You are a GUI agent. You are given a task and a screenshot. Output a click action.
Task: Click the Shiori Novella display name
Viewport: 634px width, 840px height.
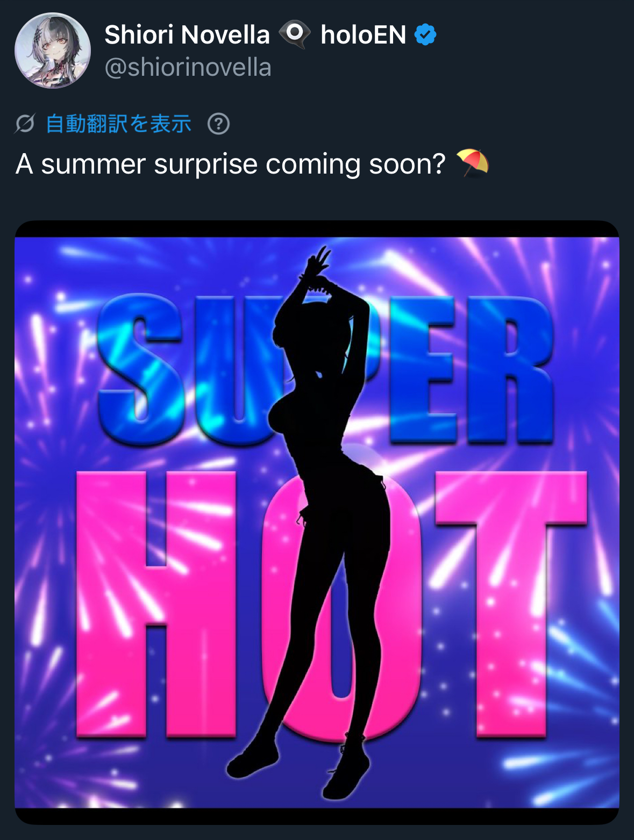(x=187, y=35)
